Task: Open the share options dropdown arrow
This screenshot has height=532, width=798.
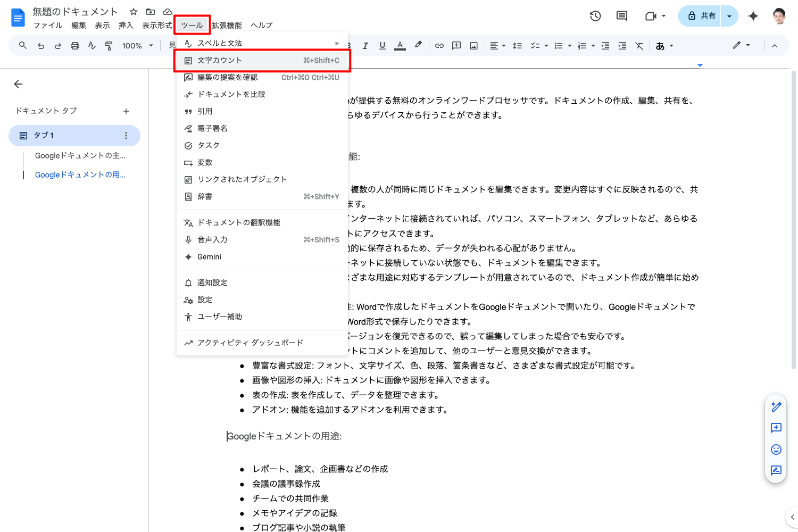Action: pyautogui.click(x=729, y=16)
